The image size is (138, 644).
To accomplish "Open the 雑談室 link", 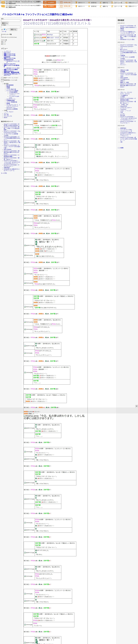I will click(8, 87).
